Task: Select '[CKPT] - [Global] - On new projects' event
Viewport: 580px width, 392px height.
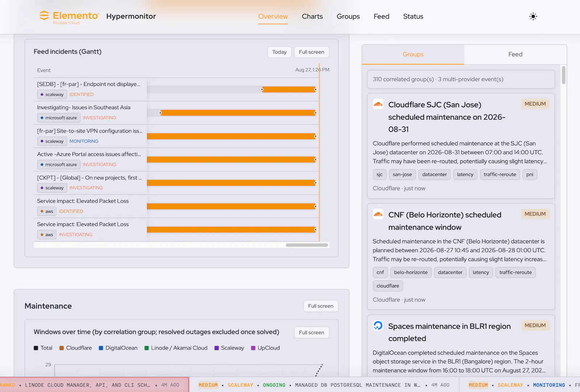Action: pyautogui.click(x=89, y=178)
